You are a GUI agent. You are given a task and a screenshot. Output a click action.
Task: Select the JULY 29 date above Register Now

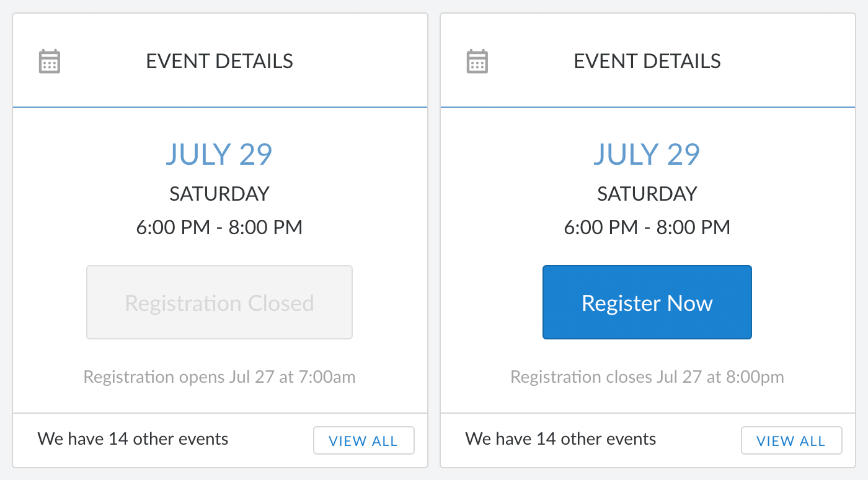click(647, 154)
